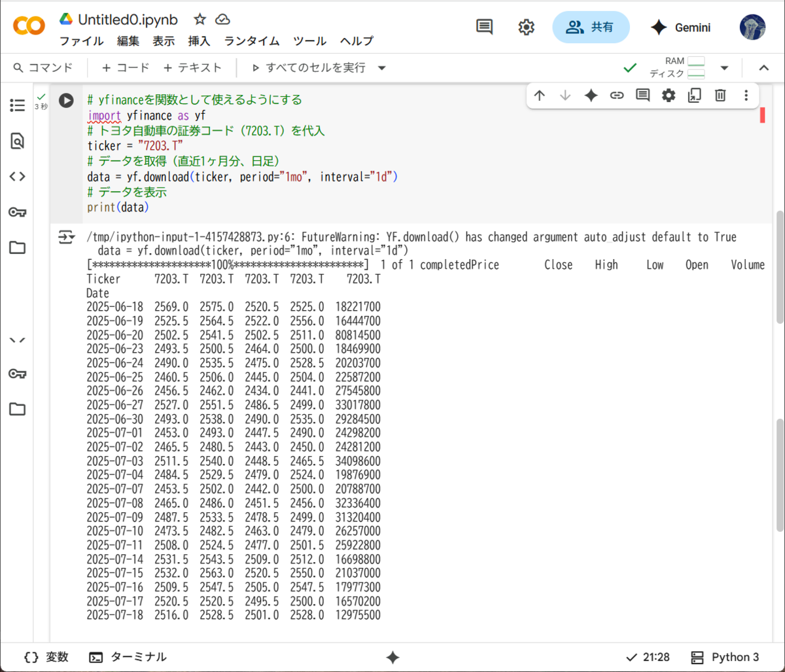Open user account avatar
This screenshot has width=785, height=672.
coord(752,27)
